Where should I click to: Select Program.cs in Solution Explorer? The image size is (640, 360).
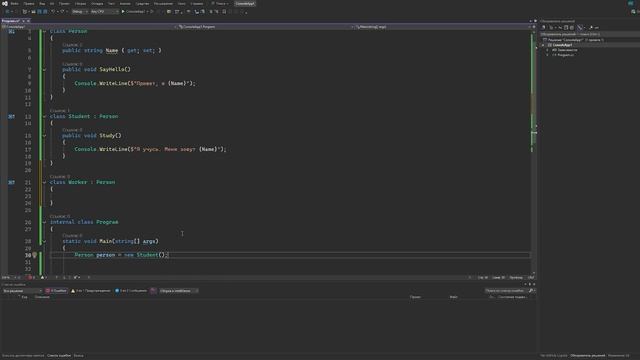tap(563, 55)
